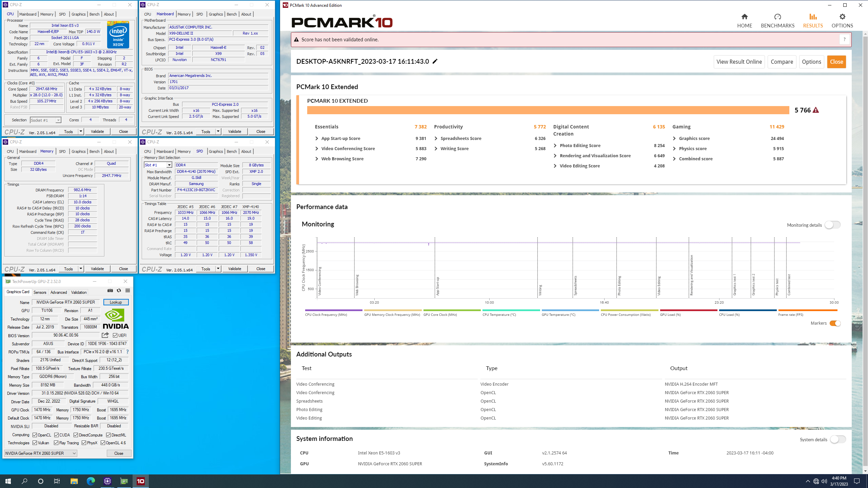Viewport: 868px width, 488px height.
Task: Open Windows Start menu
Action: (8, 481)
